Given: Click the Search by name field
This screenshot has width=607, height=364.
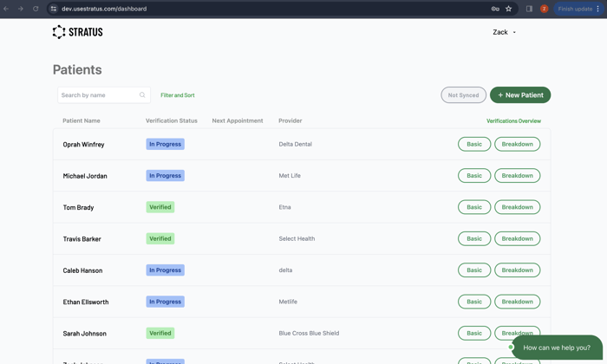Looking at the screenshot, I should tap(97, 95).
